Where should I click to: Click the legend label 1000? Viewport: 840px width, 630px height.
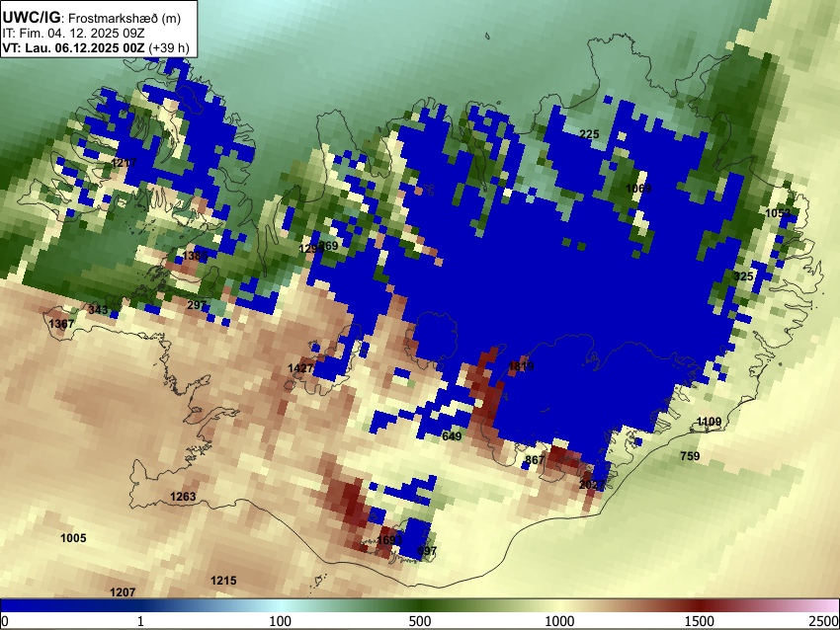pyautogui.click(x=559, y=621)
